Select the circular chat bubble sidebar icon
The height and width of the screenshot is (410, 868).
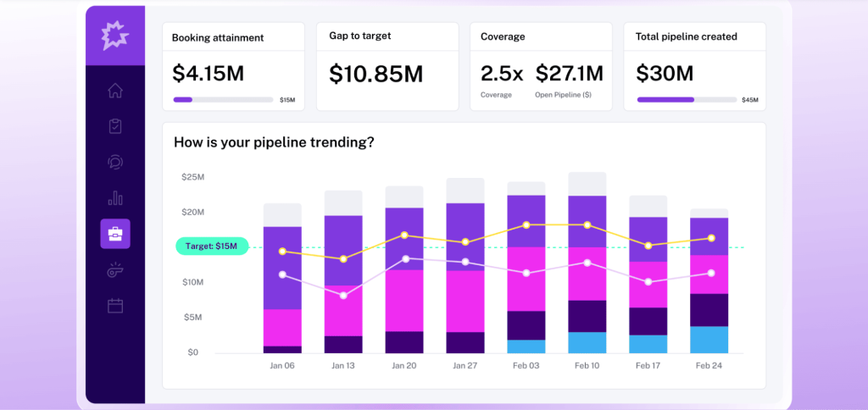(x=115, y=162)
